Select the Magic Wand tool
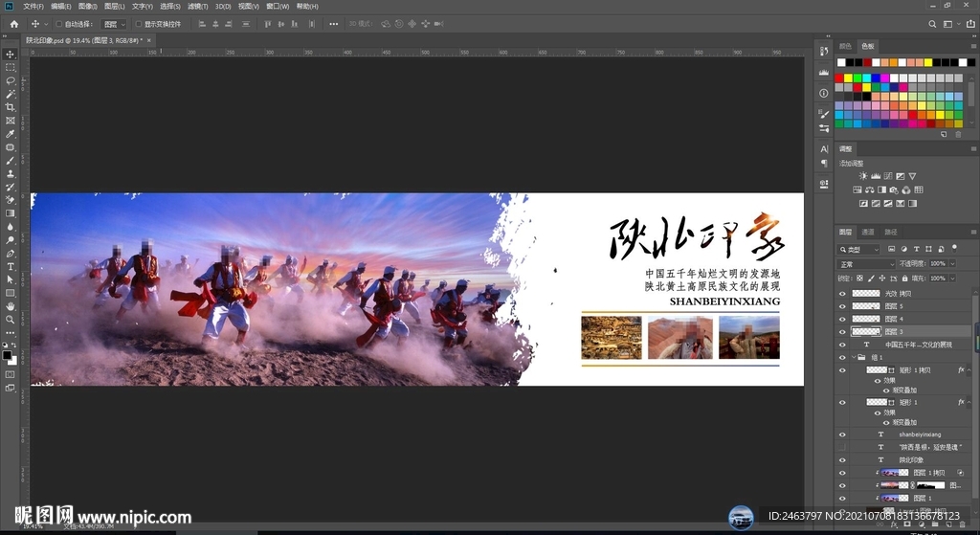The width and height of the screenshot is (980, 535). pyautogui.click(x=10, y=94)
